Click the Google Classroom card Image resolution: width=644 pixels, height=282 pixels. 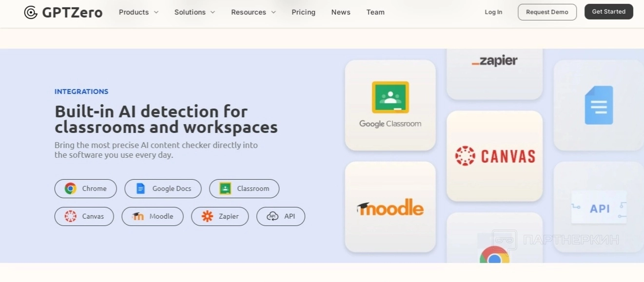[x=390, y=105]
